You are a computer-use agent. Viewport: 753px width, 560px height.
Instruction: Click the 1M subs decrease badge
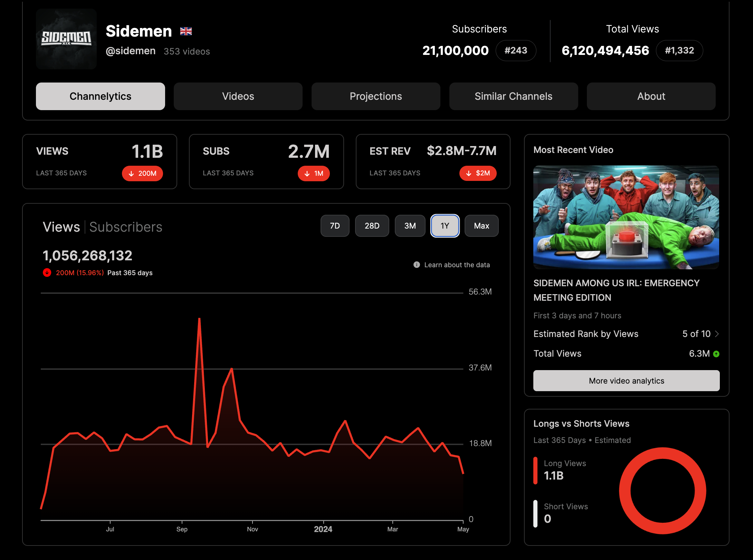click(x=314, y=173)
